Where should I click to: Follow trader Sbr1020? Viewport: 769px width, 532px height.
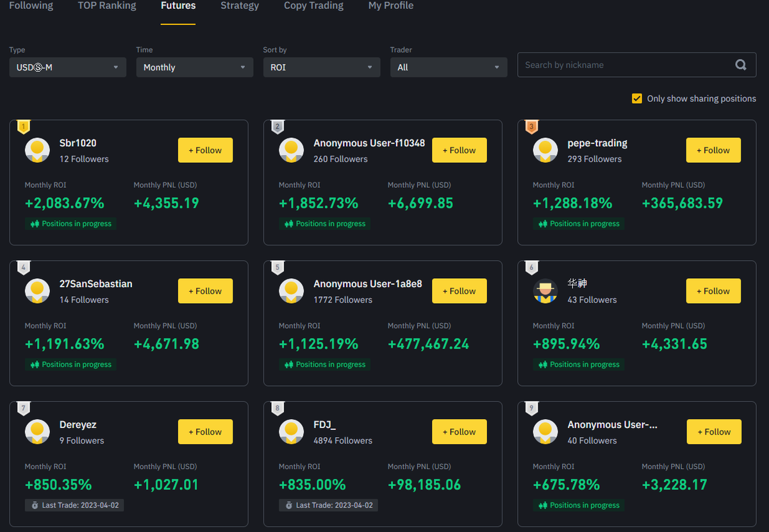(x=205, y=150)
